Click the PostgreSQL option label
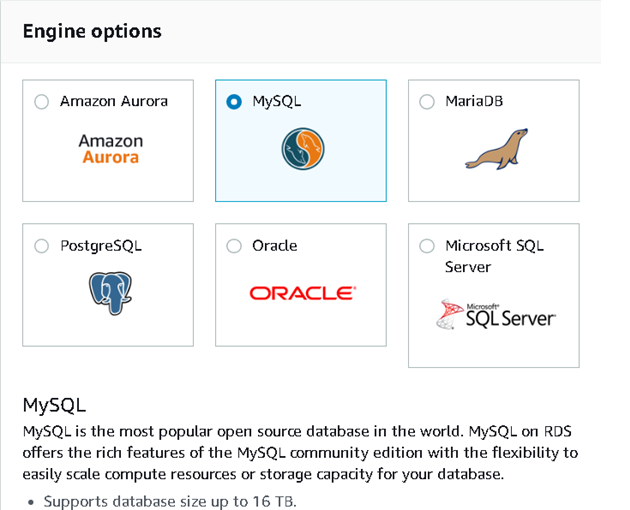630x510 pixels. click(x=101, y=246)
